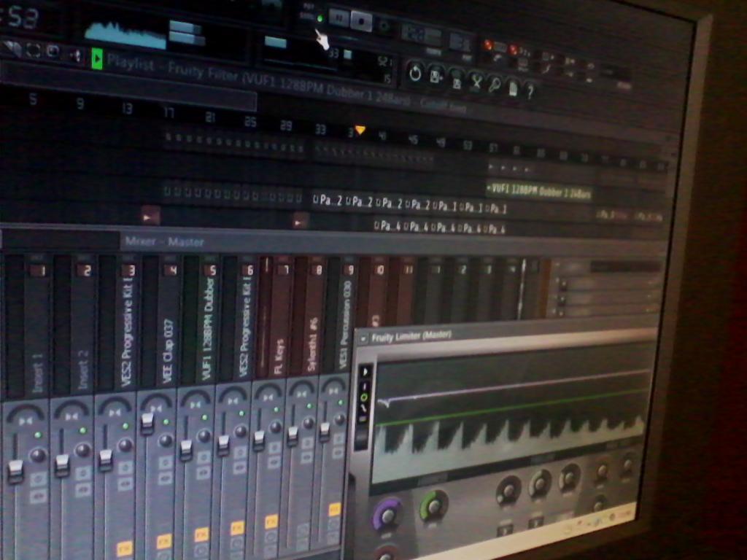Click the blank document icon before help
The height and width of the screenshot is (560, 747).
tap(513, 87)
